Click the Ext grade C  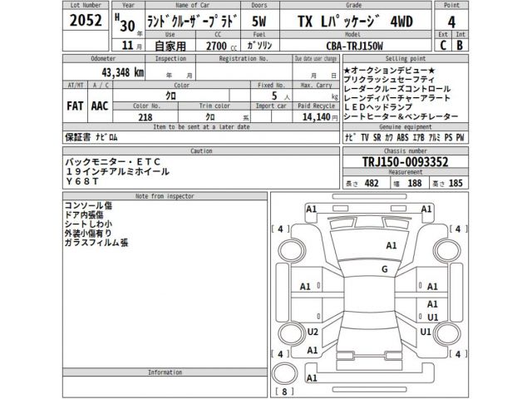click(443, 45)
